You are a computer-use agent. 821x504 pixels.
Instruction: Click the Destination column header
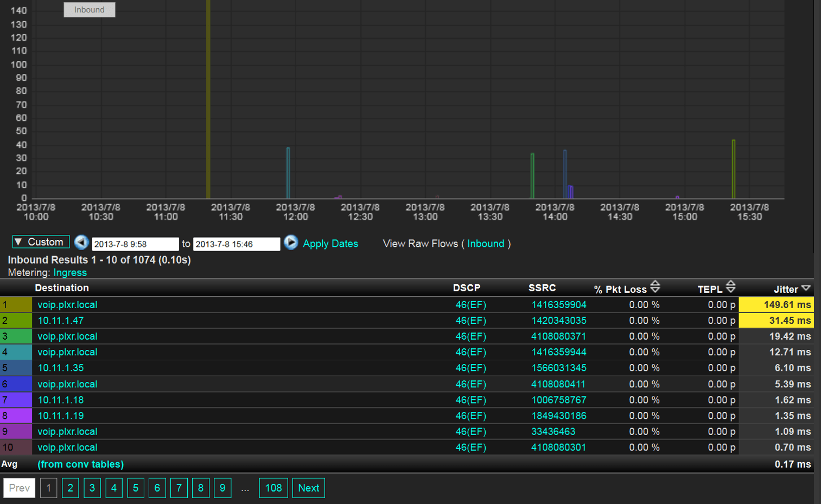[x=62, y=288]
